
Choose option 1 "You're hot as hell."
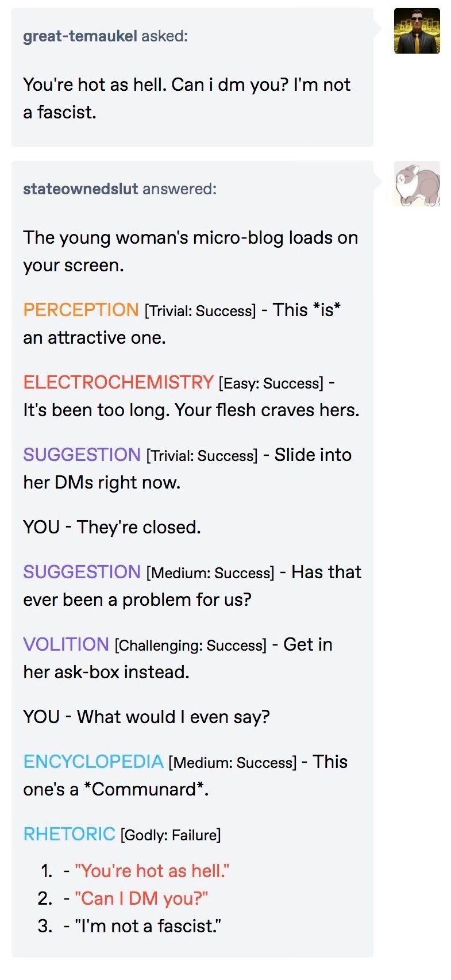pyautogui.click(x=152, y=871)
